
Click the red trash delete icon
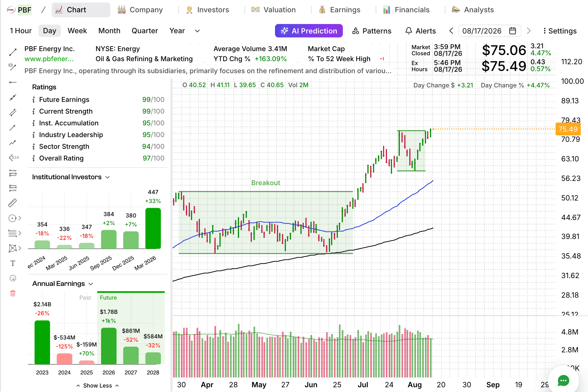click(x=13, y=293)
